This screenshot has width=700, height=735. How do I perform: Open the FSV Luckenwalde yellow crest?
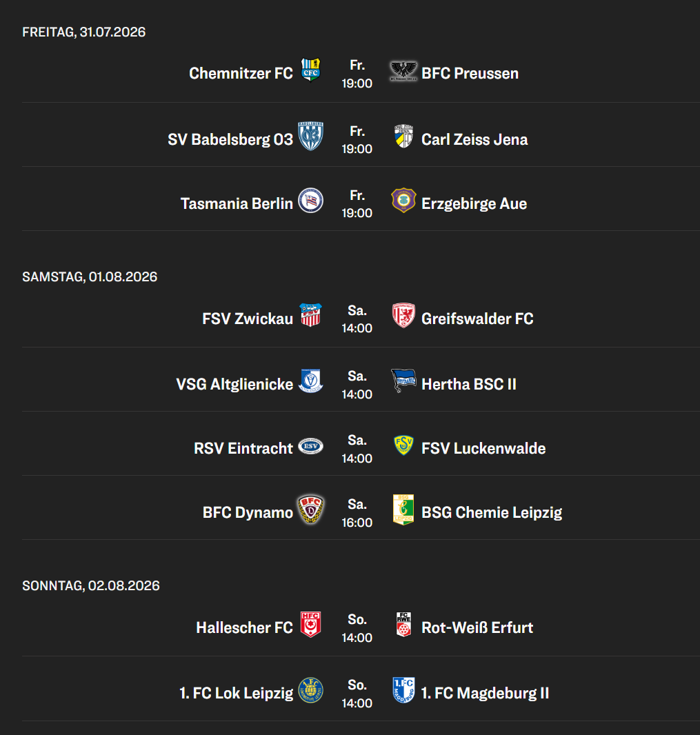(403, 445)
